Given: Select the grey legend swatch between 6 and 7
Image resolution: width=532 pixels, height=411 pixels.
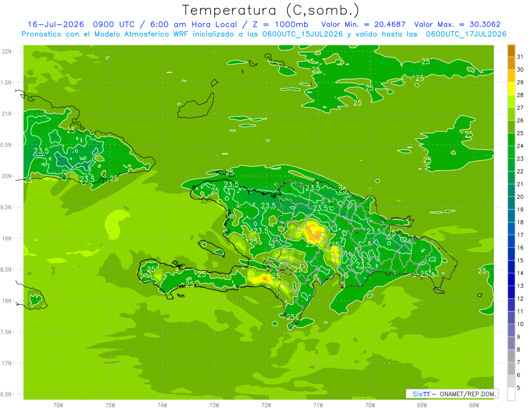Looking at the screenshot, I should 511,369.
